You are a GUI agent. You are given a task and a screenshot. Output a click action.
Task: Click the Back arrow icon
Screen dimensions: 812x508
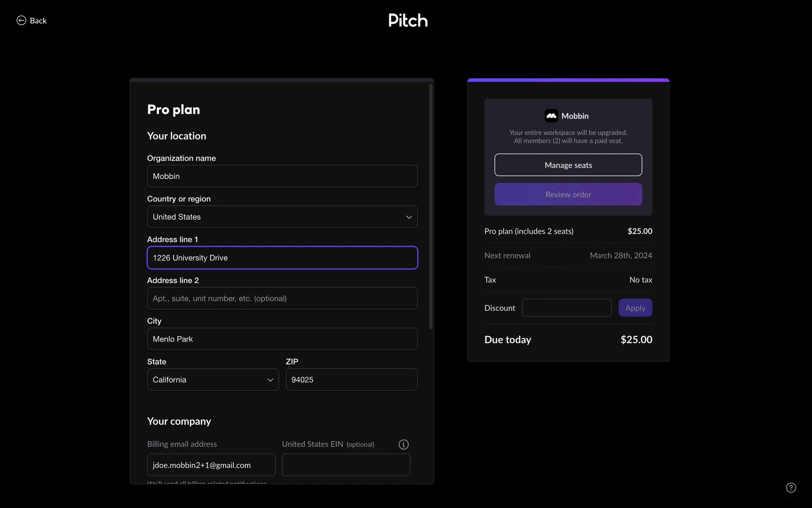coord(21,20)
